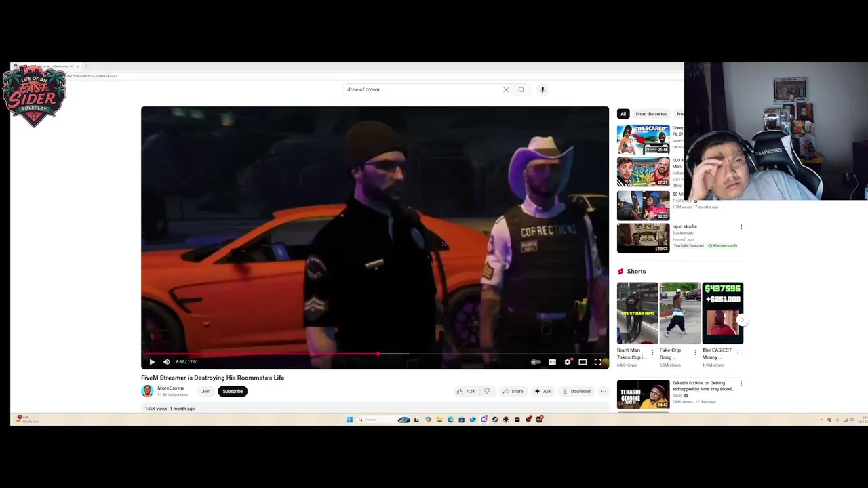Show next Shorts with the arrow
This screenshot has height=488, width=868.
[x=742, y=320]
